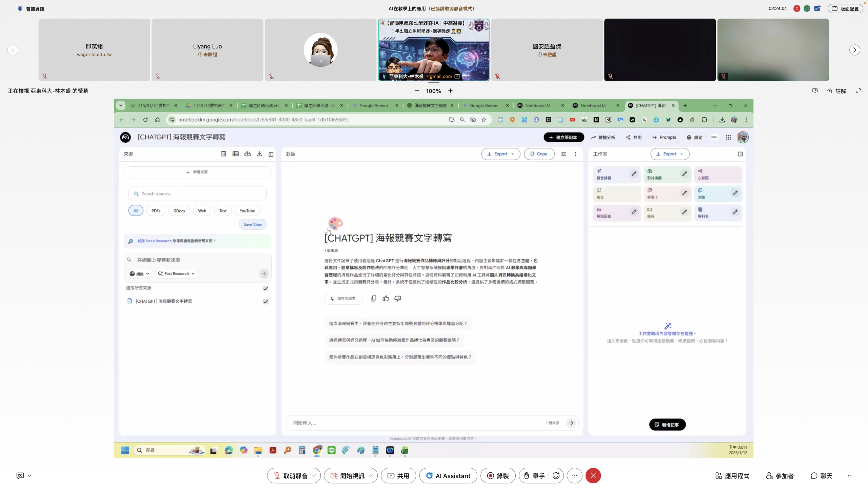Collapse the 工作室 studio panel icon
Viewport: 868px width, 488px height.
pos(740,154)
